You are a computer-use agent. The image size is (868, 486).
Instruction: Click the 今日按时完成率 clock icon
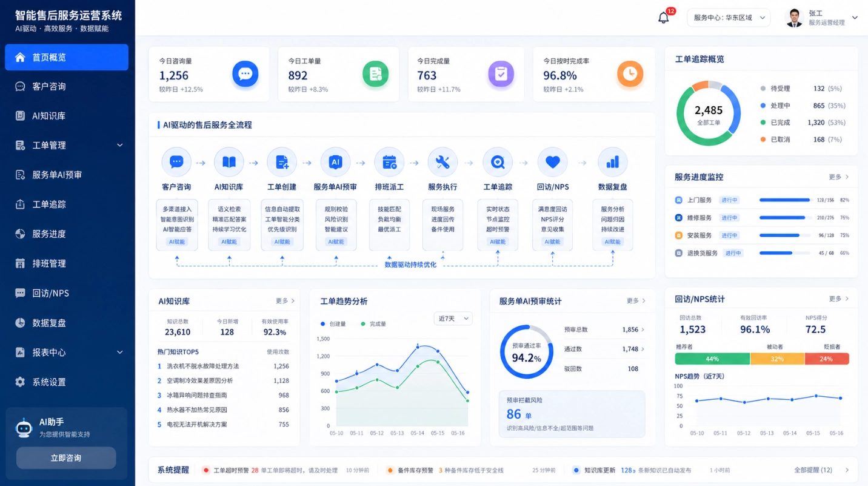click(630, 74)
